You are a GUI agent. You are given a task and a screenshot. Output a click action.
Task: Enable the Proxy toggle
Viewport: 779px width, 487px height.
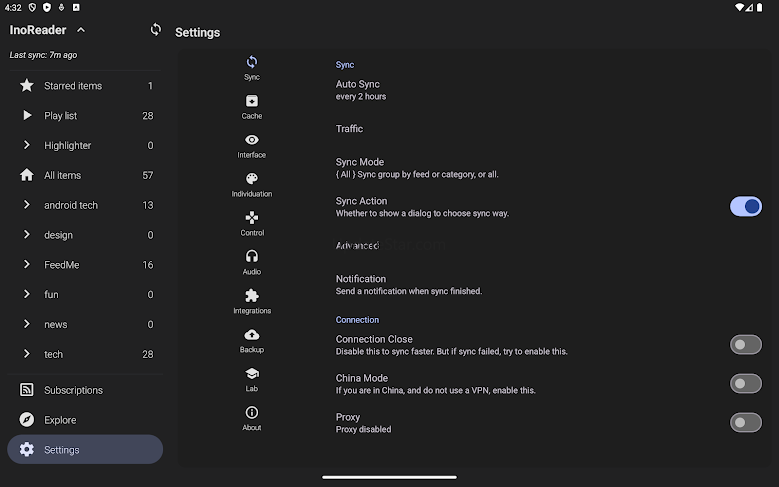(x=745, y=423)
